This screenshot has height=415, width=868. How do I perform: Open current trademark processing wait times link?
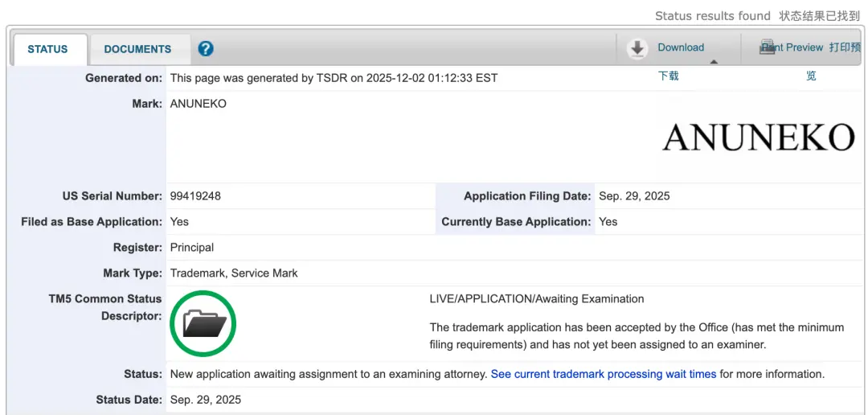tap(603, 374)
